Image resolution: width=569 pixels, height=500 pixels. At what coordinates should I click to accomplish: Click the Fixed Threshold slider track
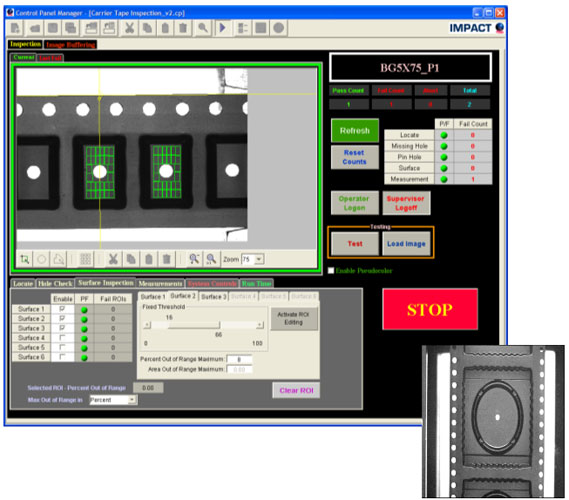tap(203, 325)
